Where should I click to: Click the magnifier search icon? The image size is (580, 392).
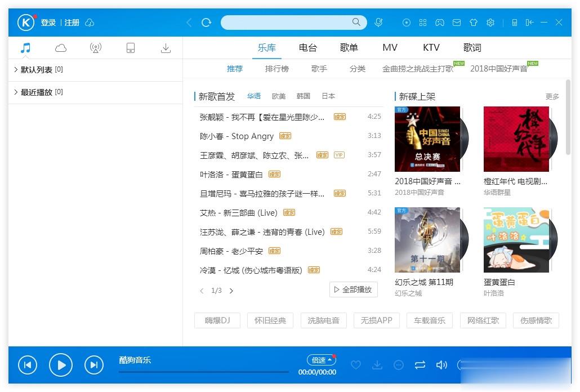pos(356,22)
